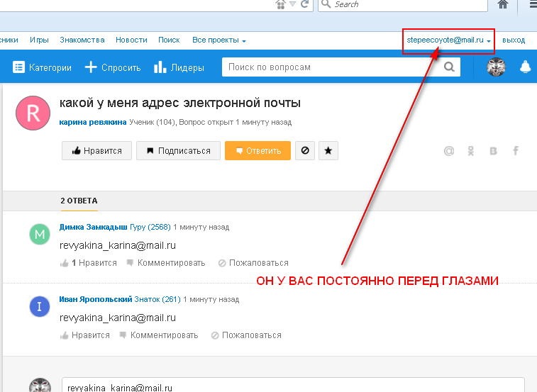
Task: Click the выход logout link
Action: click(514, 40)
